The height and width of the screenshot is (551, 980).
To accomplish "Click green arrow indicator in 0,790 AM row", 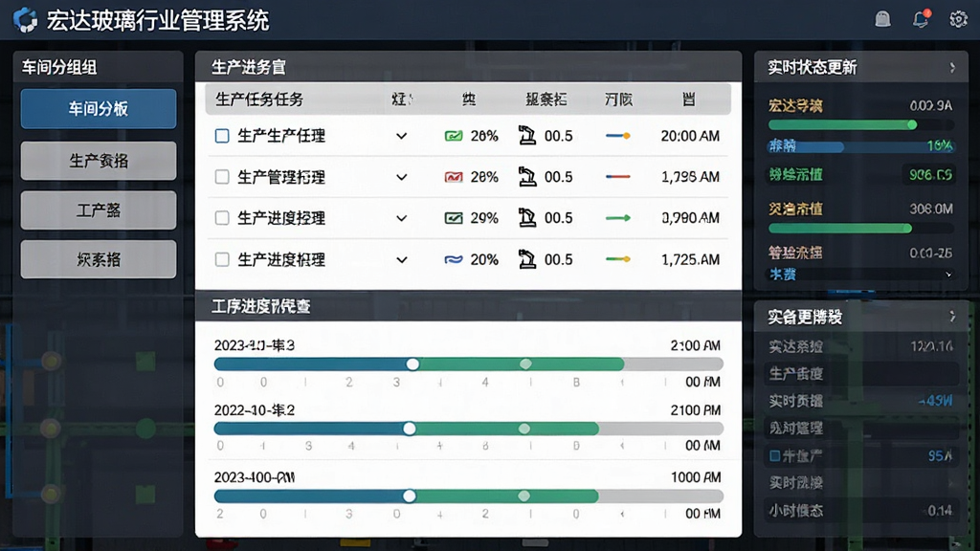I will pyautogui.click(x=617, y=218).
